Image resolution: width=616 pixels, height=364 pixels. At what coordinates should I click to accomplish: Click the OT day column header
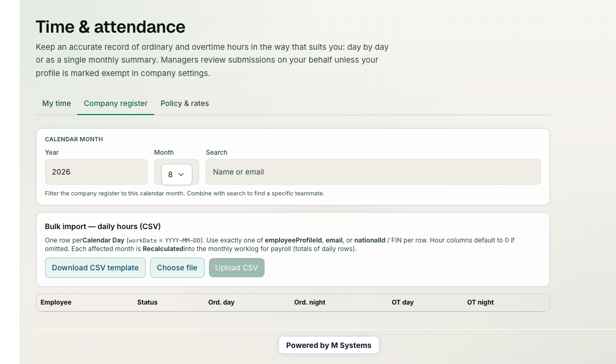[403, 302]
